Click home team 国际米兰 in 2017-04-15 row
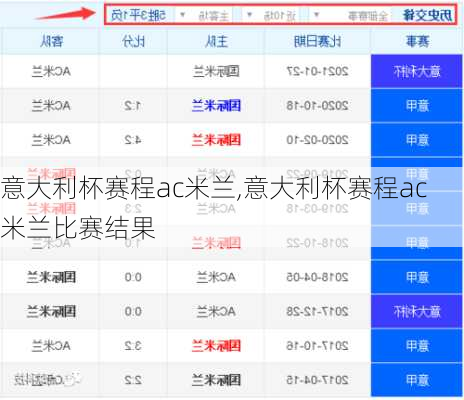 pos(216,380)
